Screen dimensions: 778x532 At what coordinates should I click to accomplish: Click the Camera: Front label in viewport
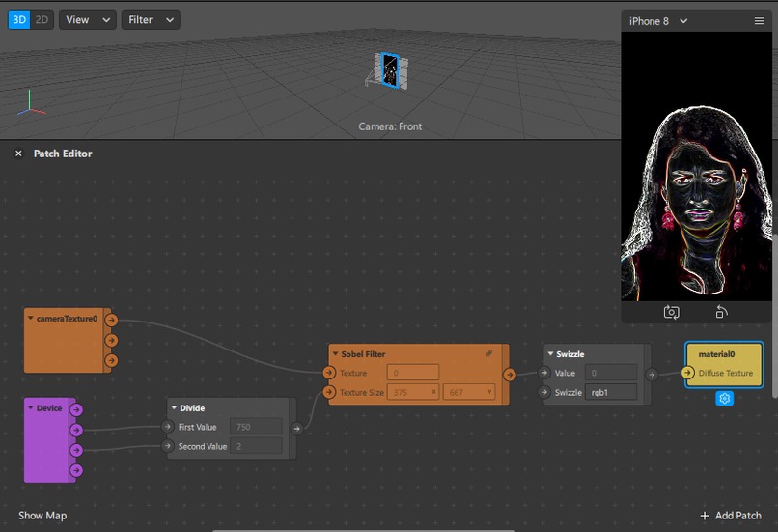[390, 126]
